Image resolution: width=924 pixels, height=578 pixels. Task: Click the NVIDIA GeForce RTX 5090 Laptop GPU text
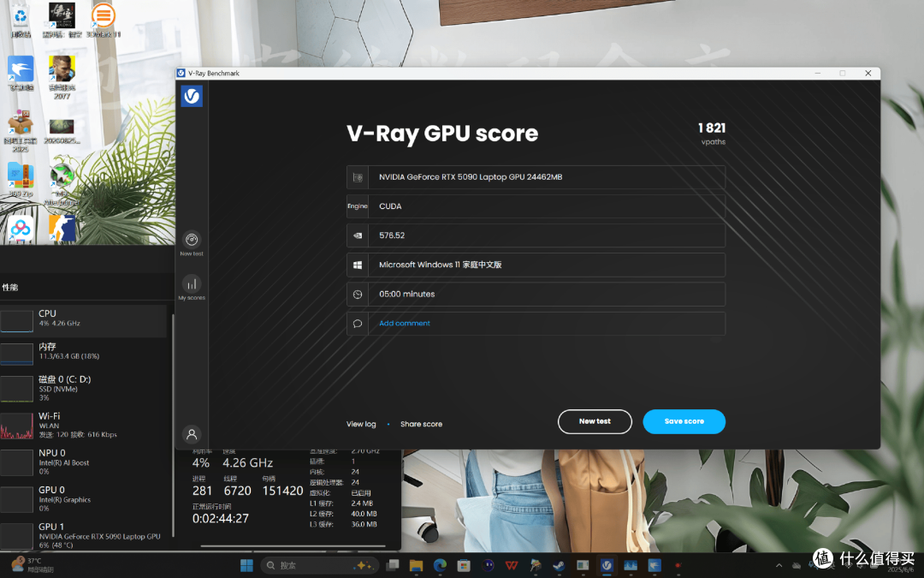(471, 177)
